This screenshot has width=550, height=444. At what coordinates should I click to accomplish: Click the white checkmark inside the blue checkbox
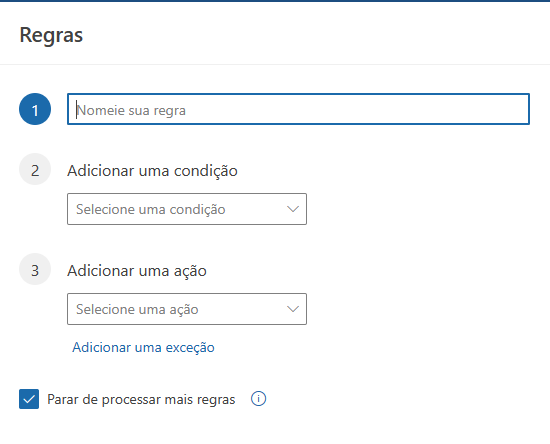(x=29, y=399)
